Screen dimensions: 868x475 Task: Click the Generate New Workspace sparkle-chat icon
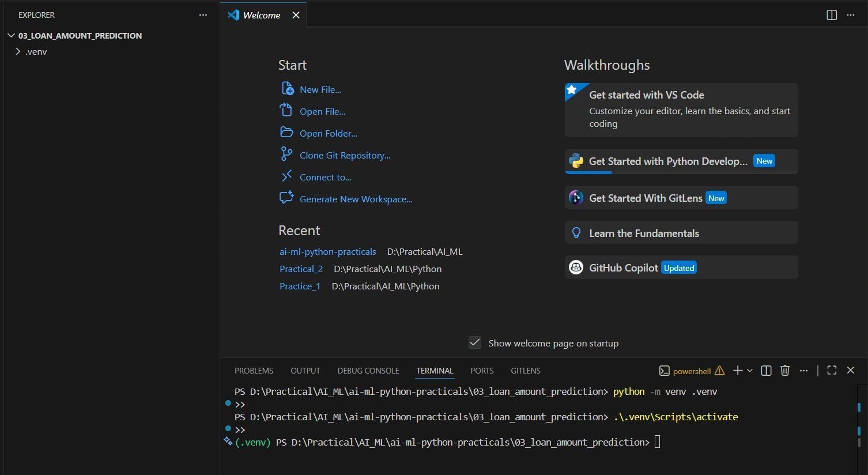coord(286,198)
